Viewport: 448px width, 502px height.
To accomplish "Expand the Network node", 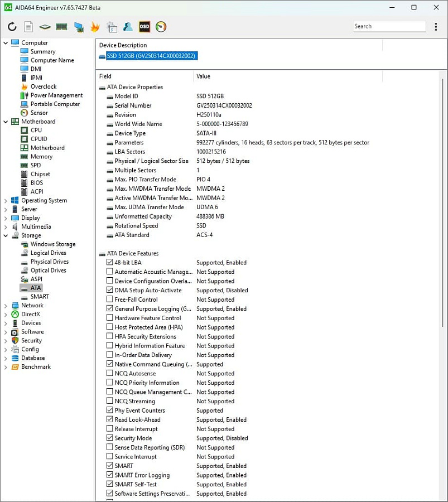I will coord(6,306).
